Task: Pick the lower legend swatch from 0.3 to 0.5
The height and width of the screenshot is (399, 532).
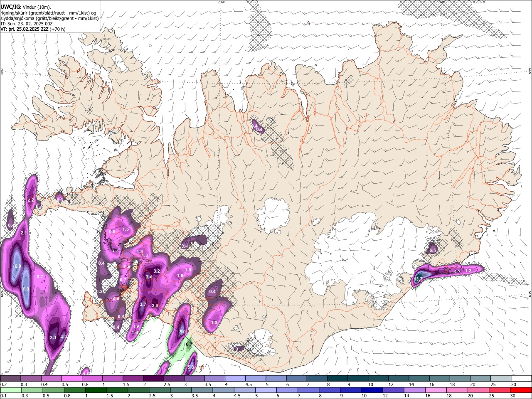Action: [32, 390]
